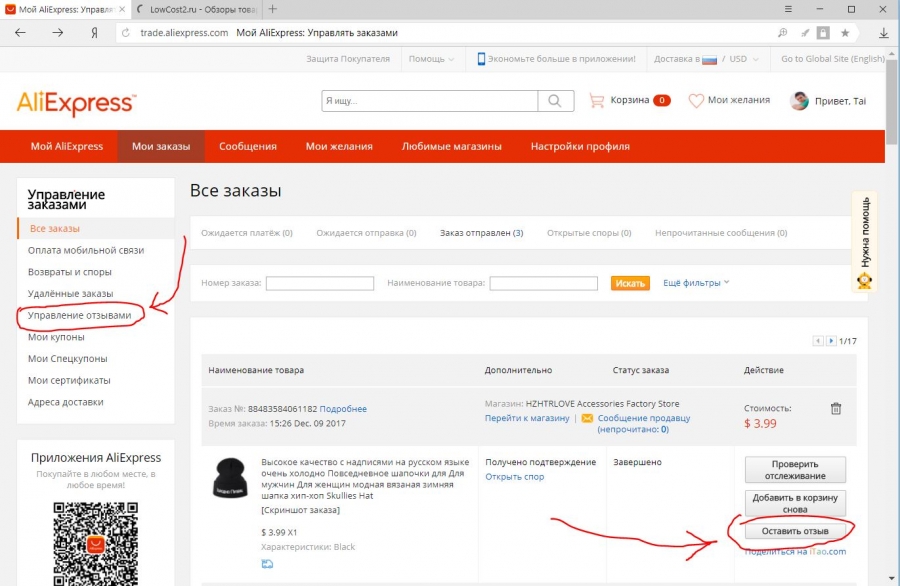This screenshot has height=586, width=900.
Task: Open the delivery country and USD dropdown
Action: point(706,59)
